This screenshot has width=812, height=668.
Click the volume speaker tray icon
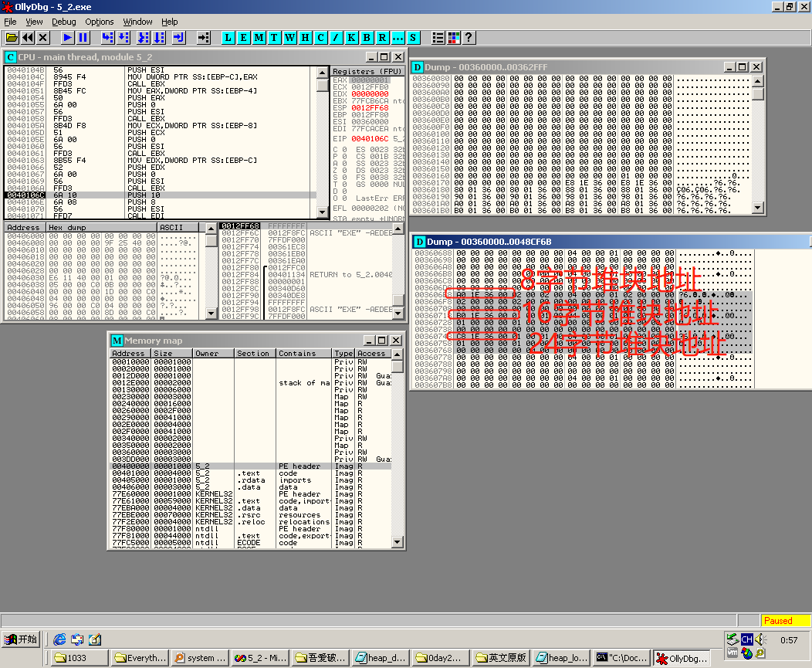(760, 639)
